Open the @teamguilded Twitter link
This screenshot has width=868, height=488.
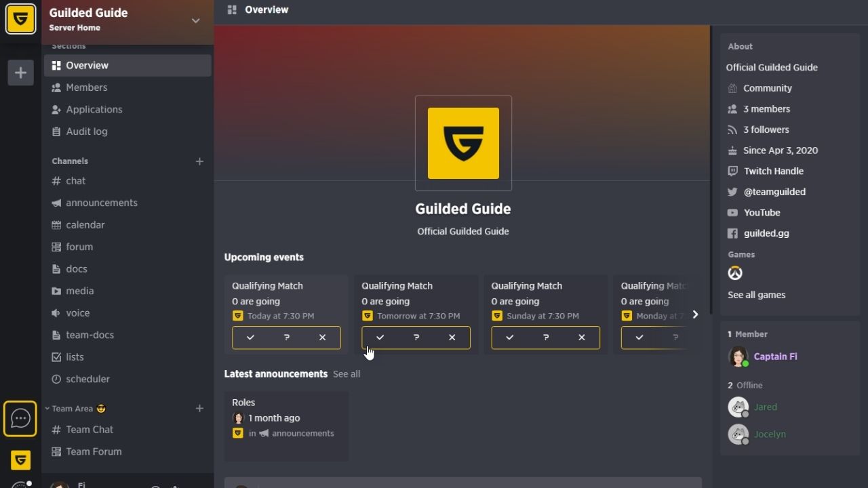tap(774, 192)
